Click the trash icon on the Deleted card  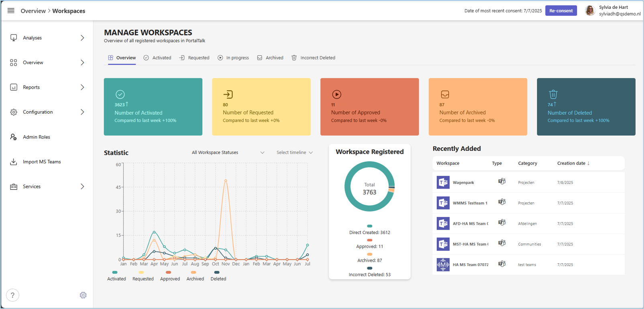click(553, 94)
